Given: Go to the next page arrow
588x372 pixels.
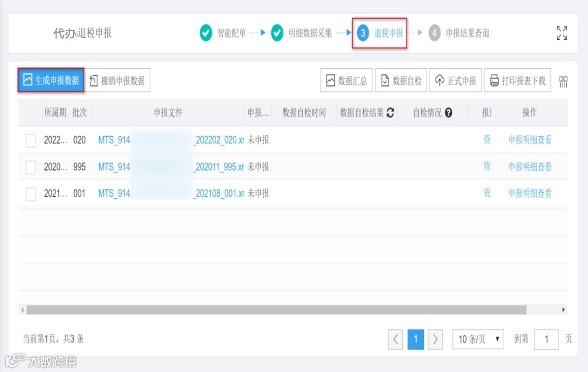Looking at the screenshot, I should pyautogui.click(x=435, y=339).
